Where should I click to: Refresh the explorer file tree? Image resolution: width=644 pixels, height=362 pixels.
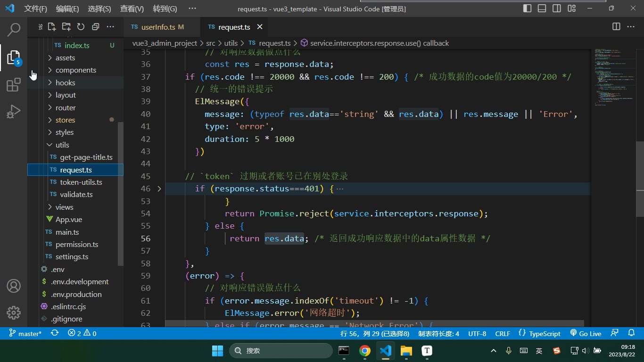click(81, 27)
